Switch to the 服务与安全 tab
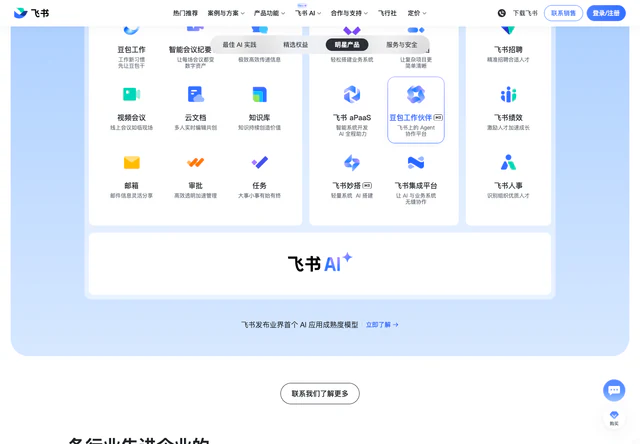The width and height of the screenshot is (640, 444). (402, 45)
